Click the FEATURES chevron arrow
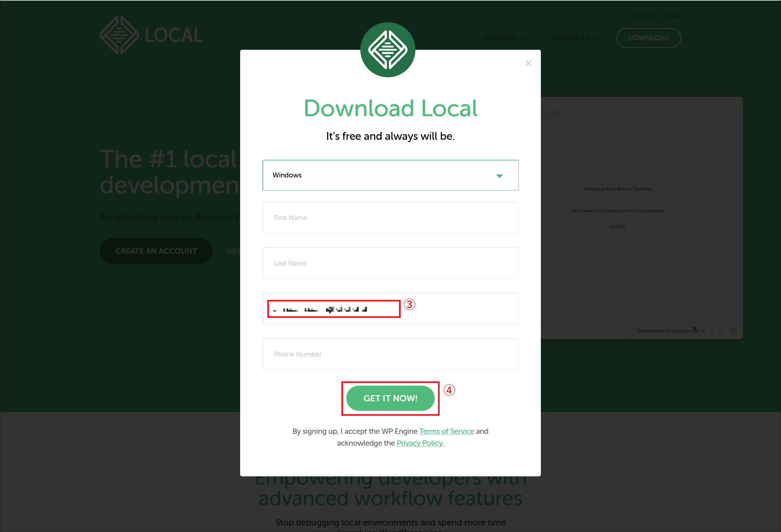Screen dimensions: 781x532 (525, 38)
